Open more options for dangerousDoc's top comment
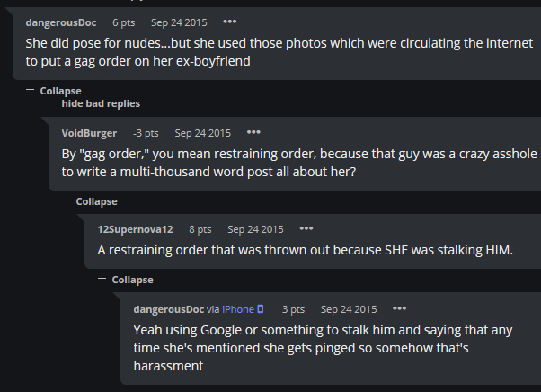 [230, 22]
